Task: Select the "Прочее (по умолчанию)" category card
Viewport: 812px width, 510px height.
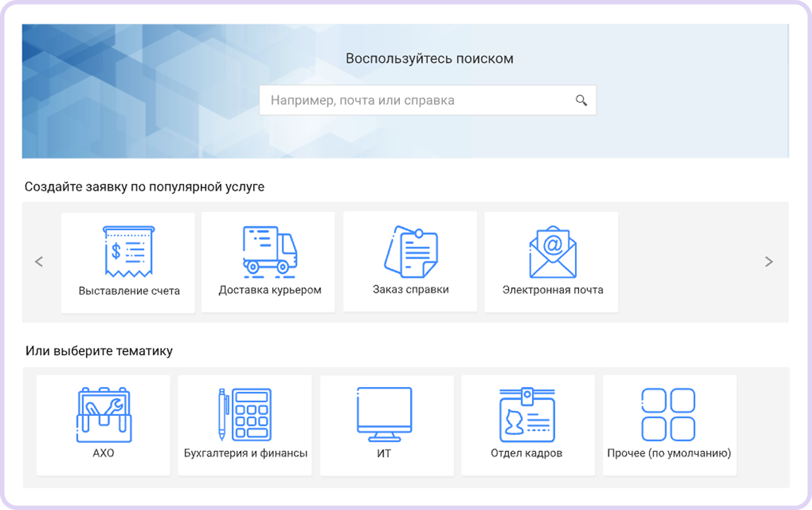Action: pyautogui.click(x=669, y=425)
